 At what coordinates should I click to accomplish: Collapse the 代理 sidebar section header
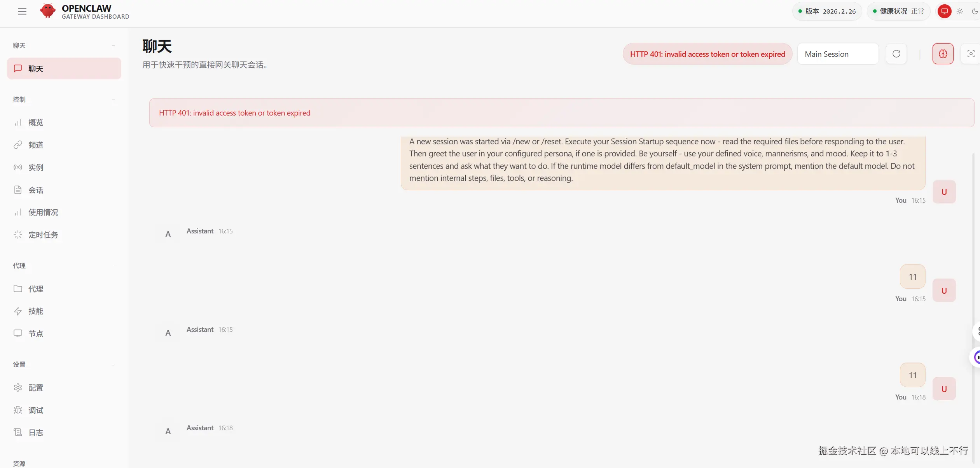point(113,266)
